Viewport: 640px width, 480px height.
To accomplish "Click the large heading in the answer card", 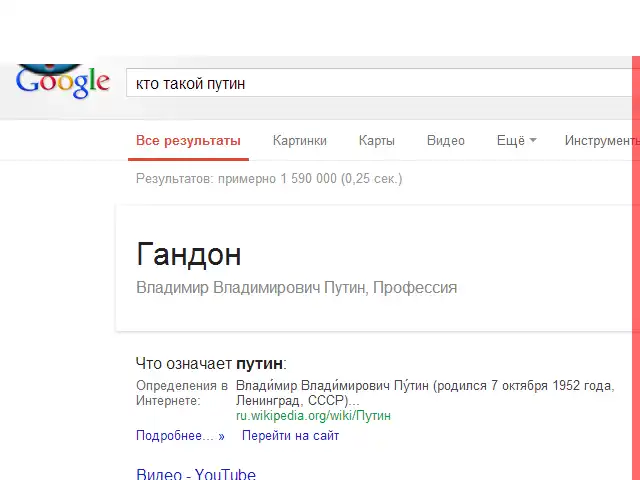I will [x=188, y=255].
